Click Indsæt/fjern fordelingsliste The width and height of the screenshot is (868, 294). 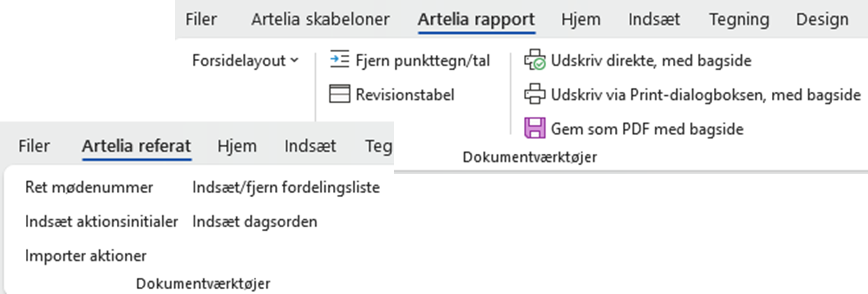[286, 188]
